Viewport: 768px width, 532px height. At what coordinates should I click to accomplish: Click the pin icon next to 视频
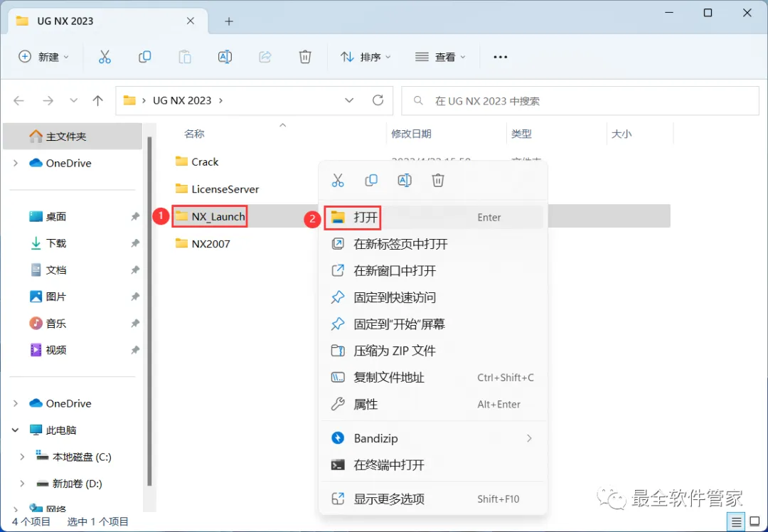(135, 350)
